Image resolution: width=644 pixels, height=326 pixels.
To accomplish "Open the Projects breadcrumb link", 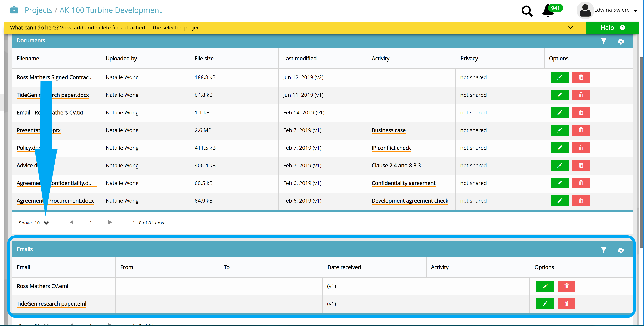I will [39, 10].
